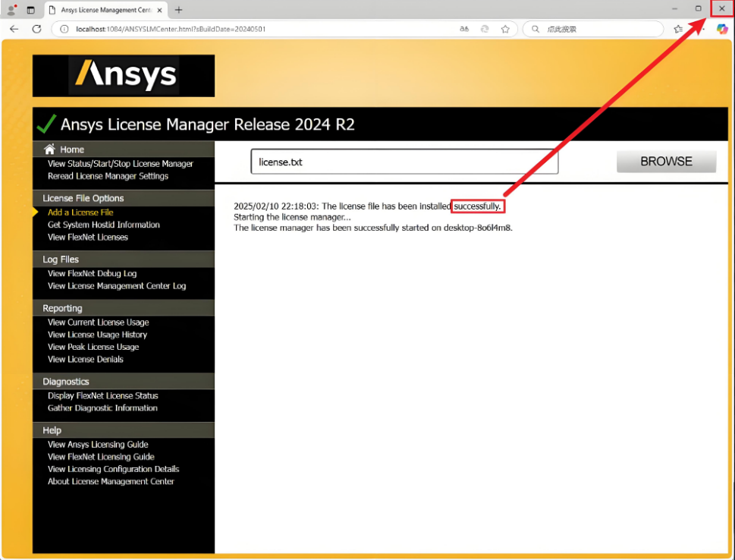The width and height of the screenshot is (735, 560).
Task: Click the Ansys logo banner
Action: [124, 76]
